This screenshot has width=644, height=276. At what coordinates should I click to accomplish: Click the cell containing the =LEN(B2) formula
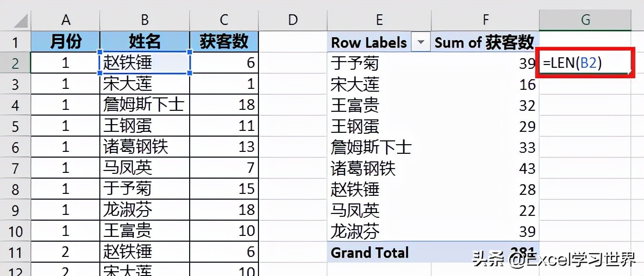pyautogui.click(x=585, y=63)
